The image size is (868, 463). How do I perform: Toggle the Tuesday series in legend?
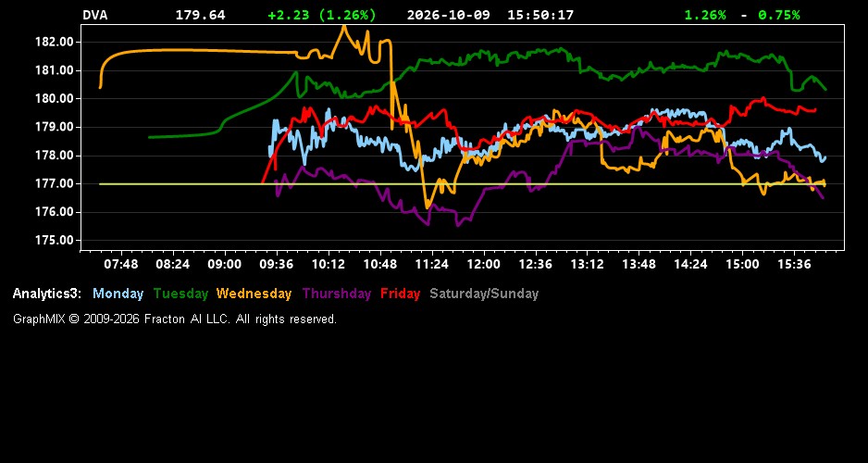180,294
